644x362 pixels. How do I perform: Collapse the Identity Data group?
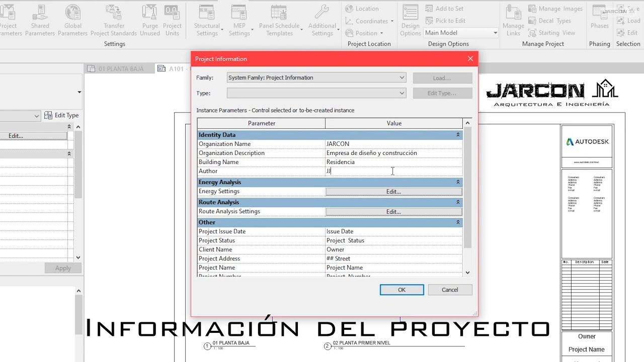(458, 135)
